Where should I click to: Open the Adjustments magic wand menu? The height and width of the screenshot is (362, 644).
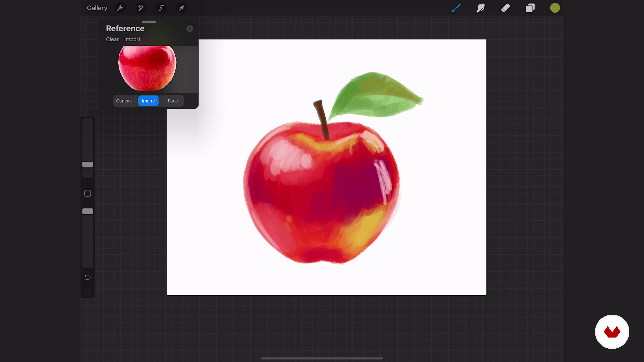pyautogui.click(x=141, y=8)
